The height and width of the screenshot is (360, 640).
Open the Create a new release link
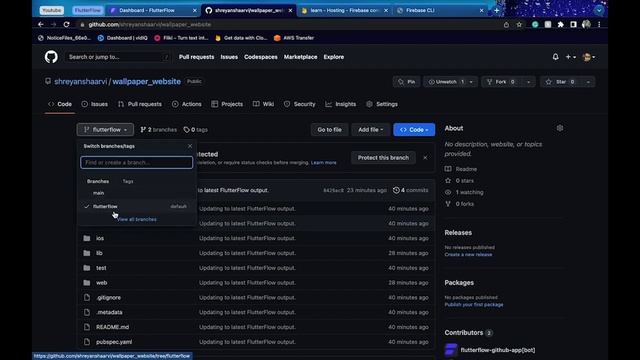tap(468, 254)
